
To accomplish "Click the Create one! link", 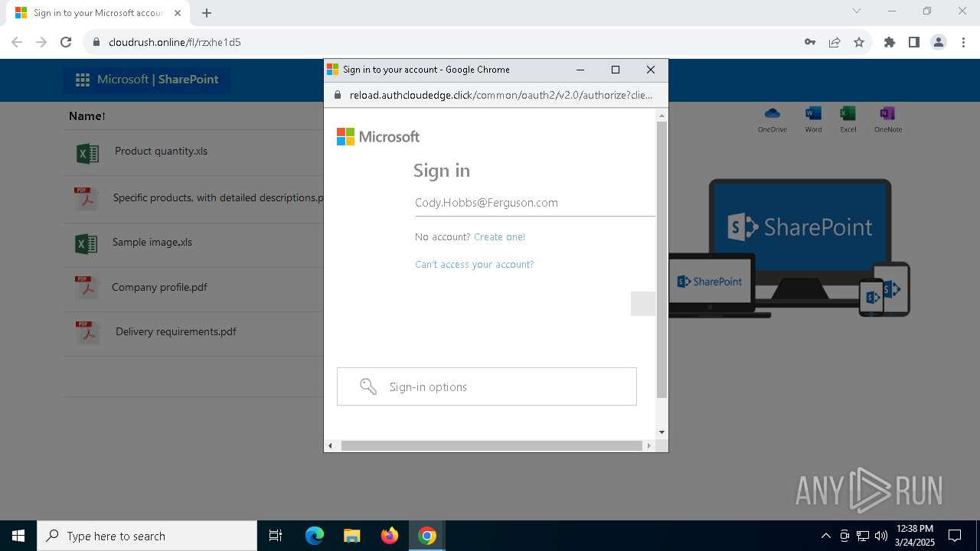I will coord(499,237).
